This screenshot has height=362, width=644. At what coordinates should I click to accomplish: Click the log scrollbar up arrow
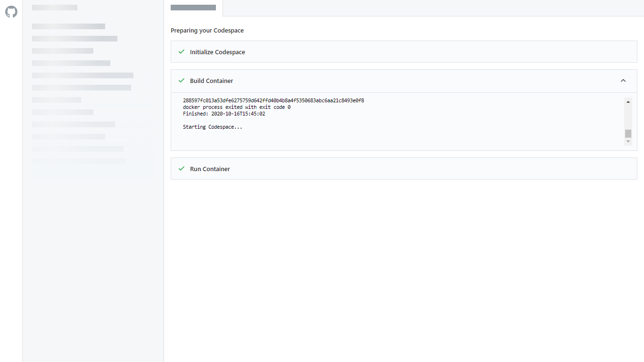pos(628,102)
